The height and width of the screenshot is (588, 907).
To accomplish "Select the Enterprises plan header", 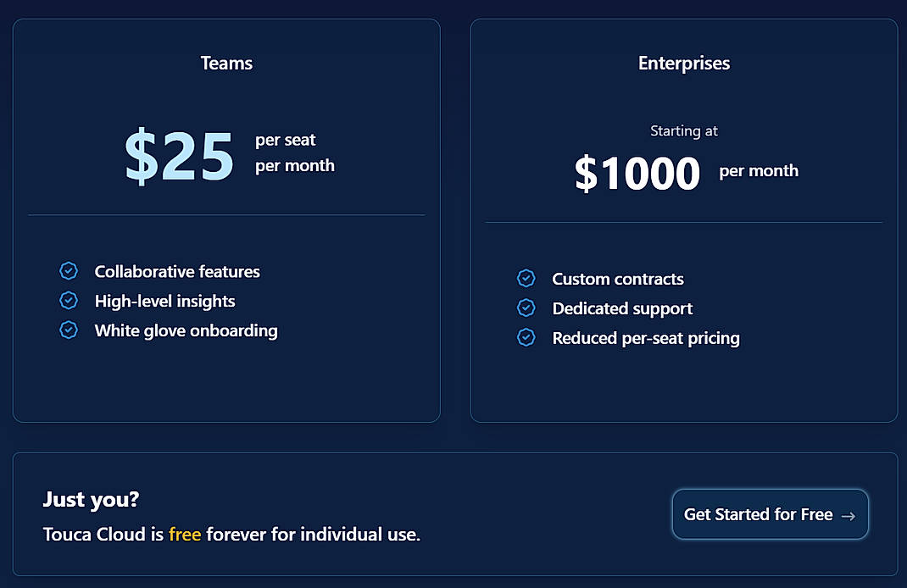I will coord(684,63).
